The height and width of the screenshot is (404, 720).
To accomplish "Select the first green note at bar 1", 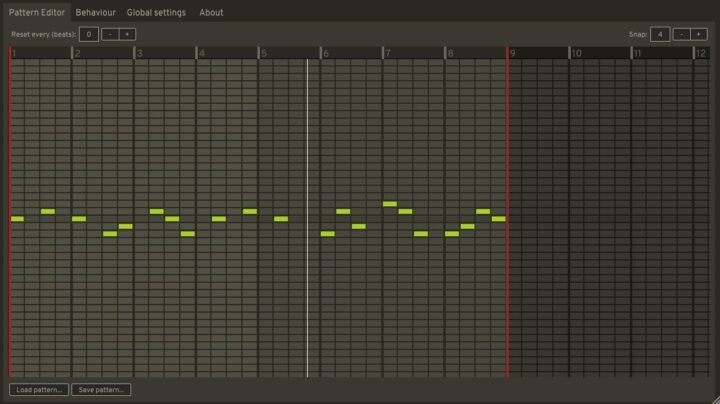I will click(x=17, y=218).
